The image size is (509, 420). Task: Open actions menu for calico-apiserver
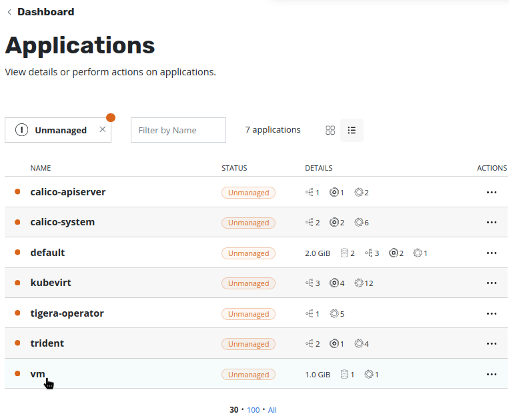492,192
